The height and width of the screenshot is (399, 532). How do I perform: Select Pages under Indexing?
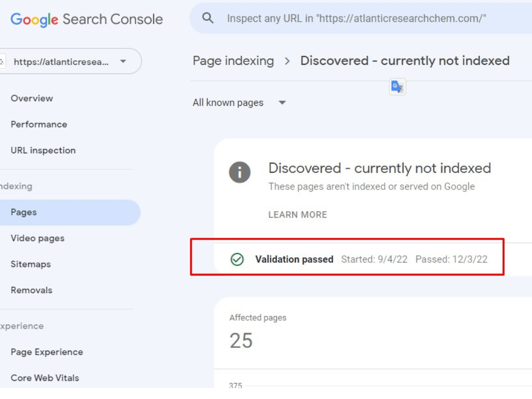[70, 212]
